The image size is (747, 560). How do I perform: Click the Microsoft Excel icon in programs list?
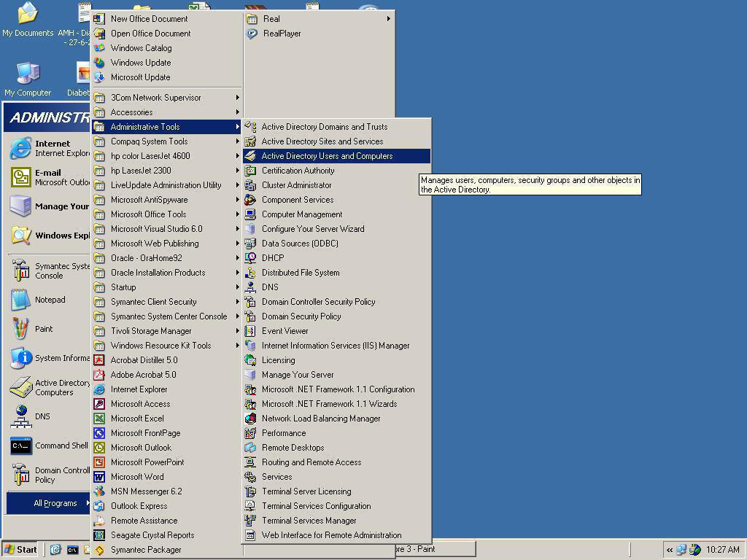pyautogui.click(x=99, y=419)
